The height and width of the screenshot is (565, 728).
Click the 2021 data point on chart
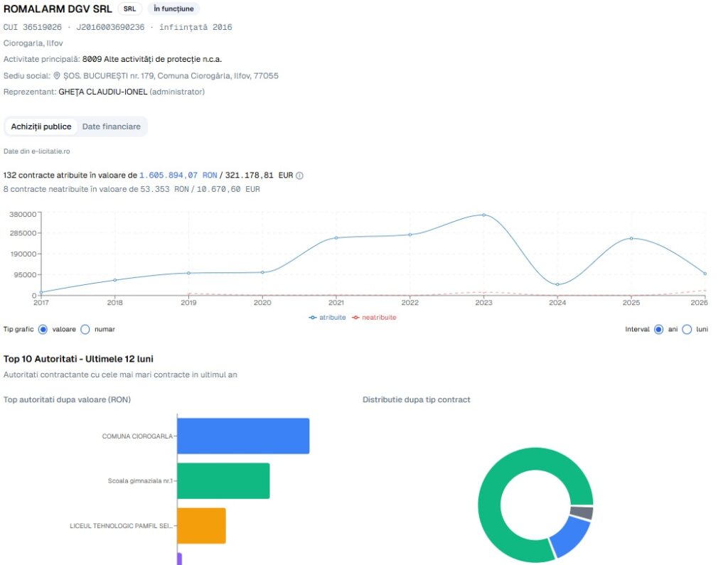(336, 237)
